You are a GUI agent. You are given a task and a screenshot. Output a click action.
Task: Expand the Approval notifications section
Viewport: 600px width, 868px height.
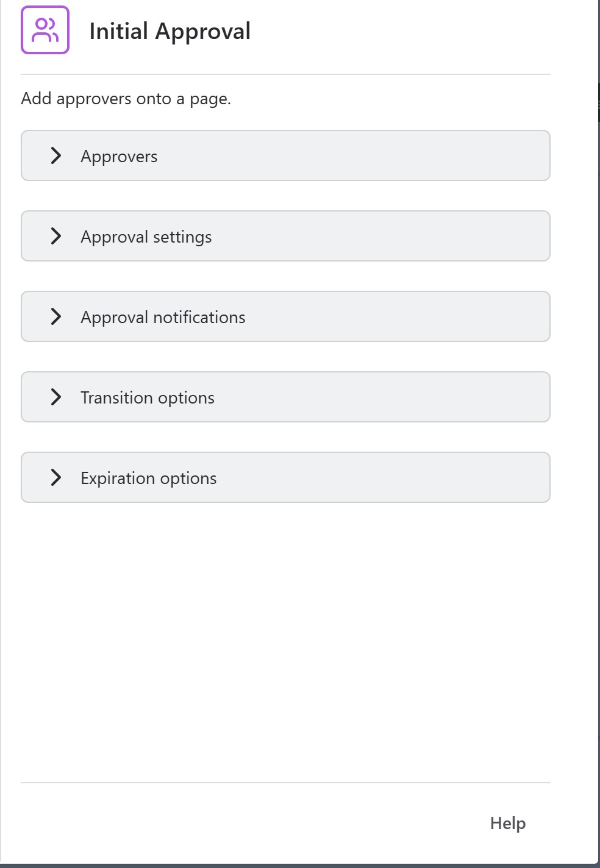pyautogui.click(x=285, y=316)
